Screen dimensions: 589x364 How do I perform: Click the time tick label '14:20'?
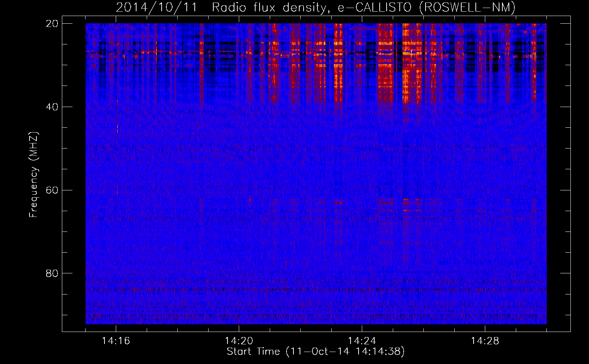(x=239, y=341)
